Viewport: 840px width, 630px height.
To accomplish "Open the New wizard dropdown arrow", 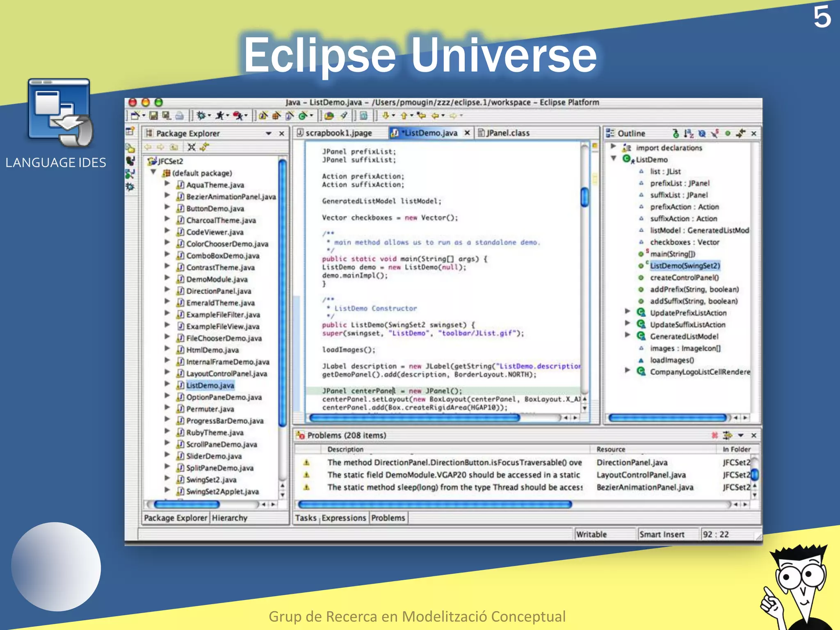I will coord(144,116).
